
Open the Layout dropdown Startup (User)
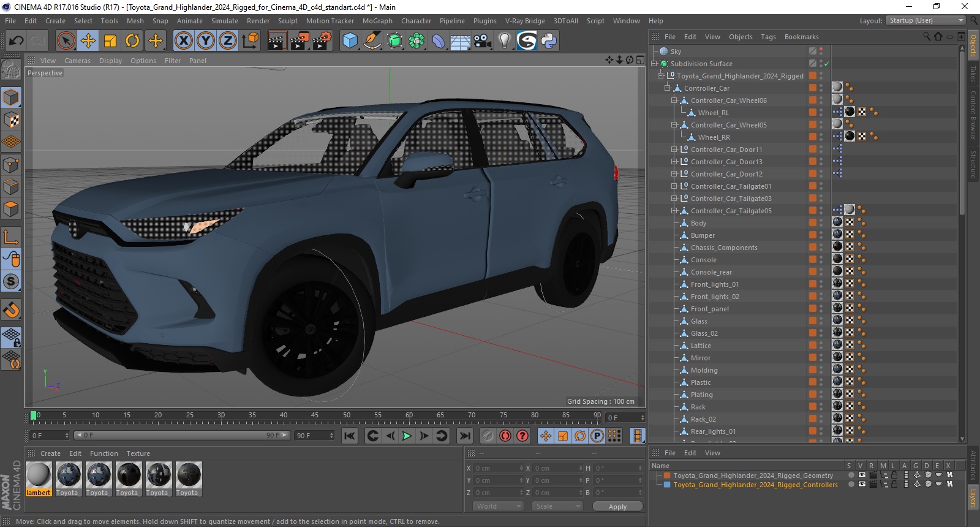click(925, 20)
